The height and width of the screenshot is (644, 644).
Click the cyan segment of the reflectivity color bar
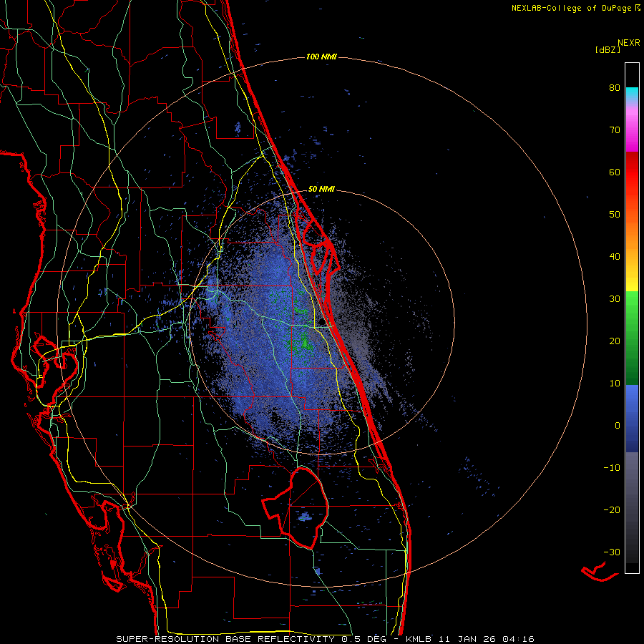click(x=632, y=94)
